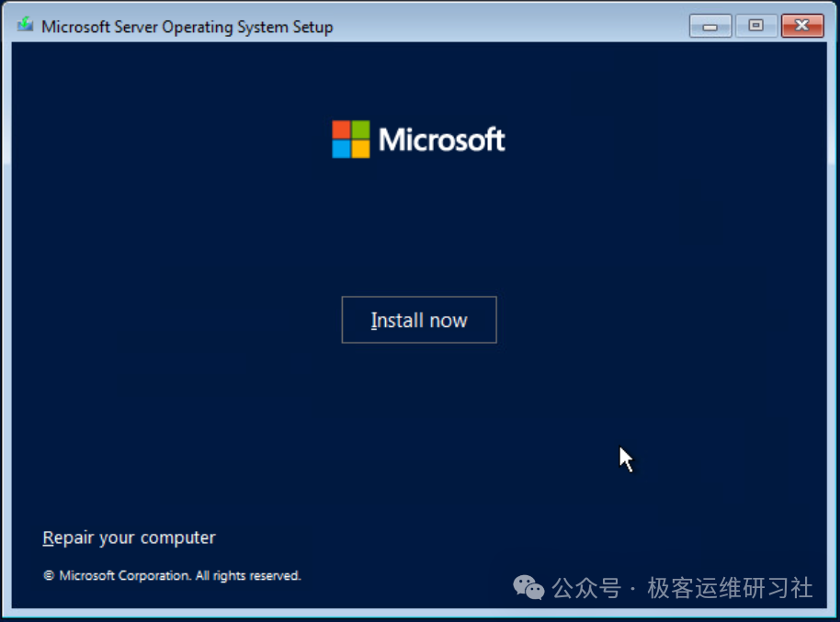This screenshot has width=840, height=622.
Task: Click the Microsoft Corporation copyright notice
Action: (173, 575)
